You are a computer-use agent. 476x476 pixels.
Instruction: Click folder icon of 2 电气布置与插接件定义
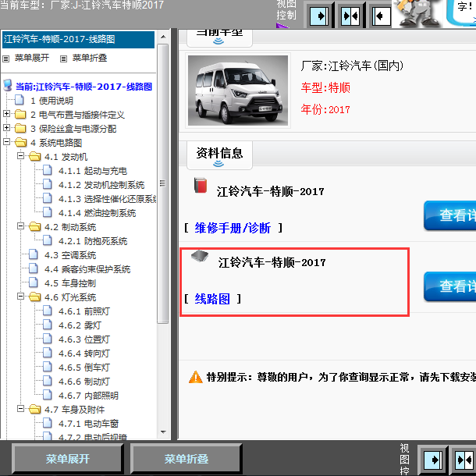(20, 114)
